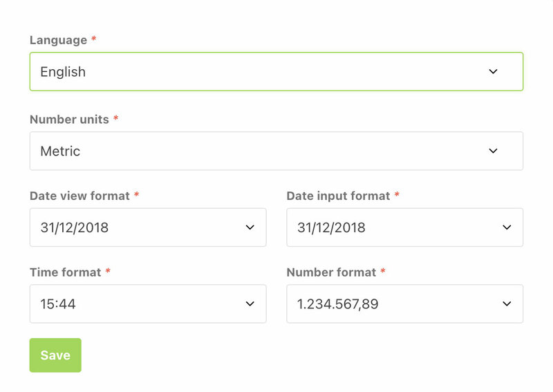553x392 pixels.
Task: Click the chevron arrow in the Language field
Action: [x=493, y=71]
